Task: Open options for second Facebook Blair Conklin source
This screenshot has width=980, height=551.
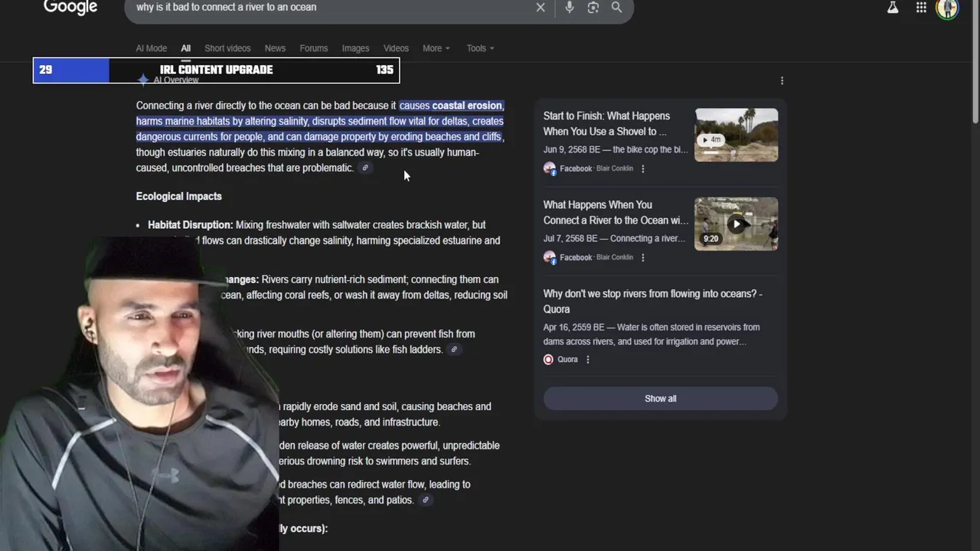Action: 642,257
